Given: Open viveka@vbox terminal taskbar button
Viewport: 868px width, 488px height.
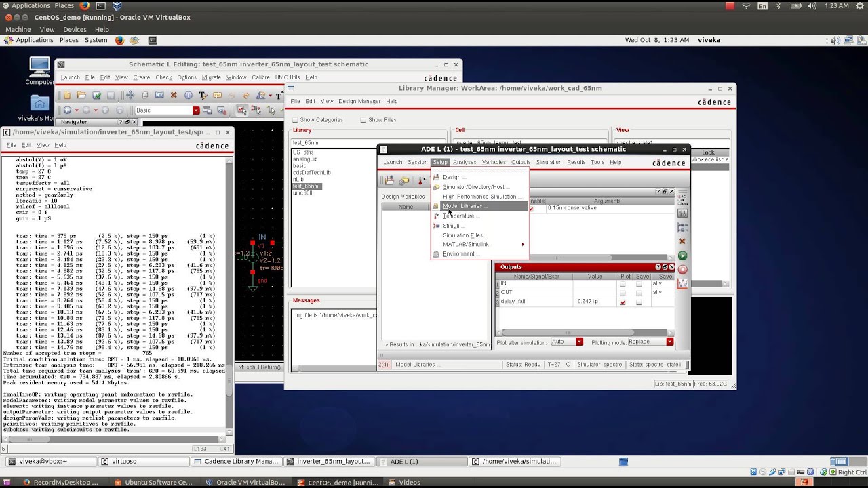Looking at the screenshot, I should [50, 462].
